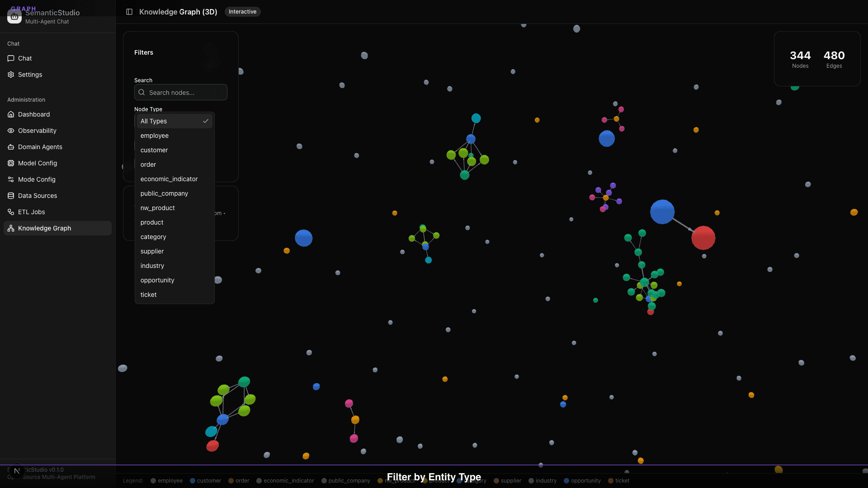Open Settings gear in the sidebar
This screenshot has width=868, height=488.
coord(11,75)
